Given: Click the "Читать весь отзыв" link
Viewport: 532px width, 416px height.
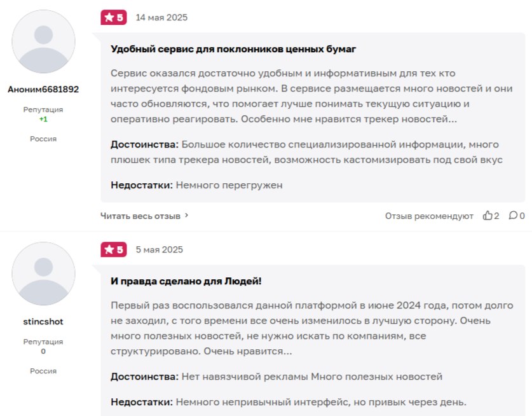Looking at the screenshot, I should click(x=140, y=216).
